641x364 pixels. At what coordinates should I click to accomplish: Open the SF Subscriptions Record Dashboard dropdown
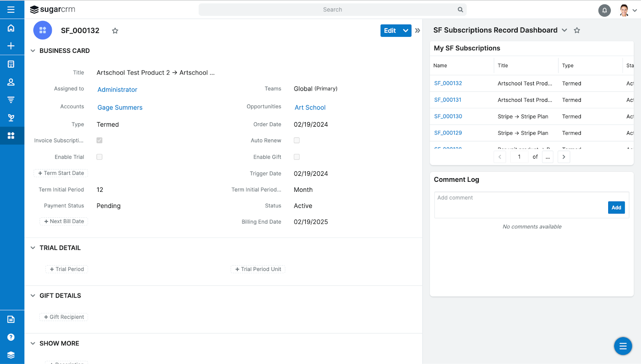coord(564,30)
